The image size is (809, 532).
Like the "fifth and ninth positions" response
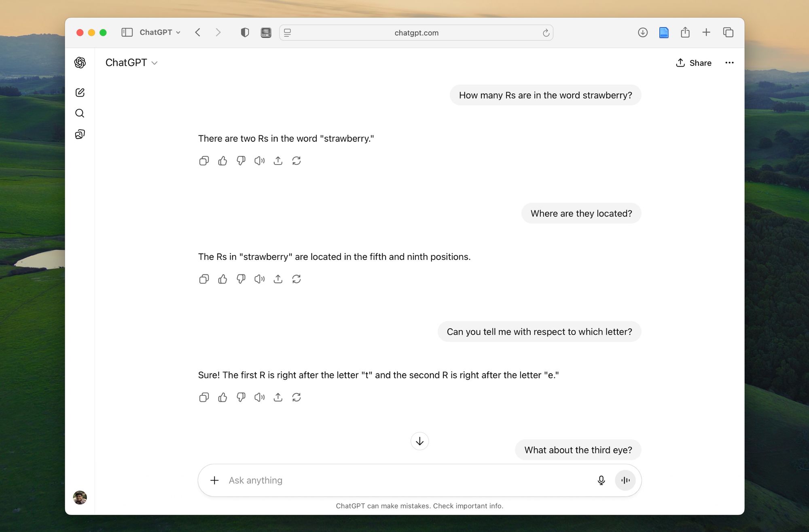[222, 279]
